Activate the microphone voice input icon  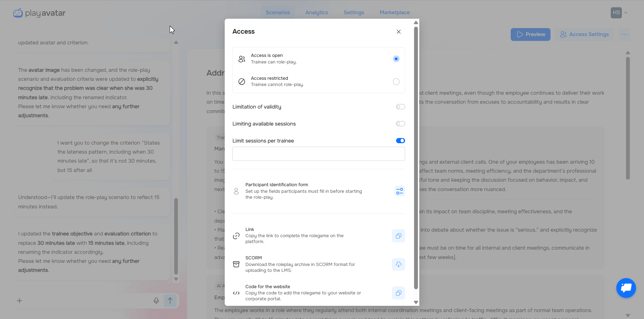click(156, 301)
